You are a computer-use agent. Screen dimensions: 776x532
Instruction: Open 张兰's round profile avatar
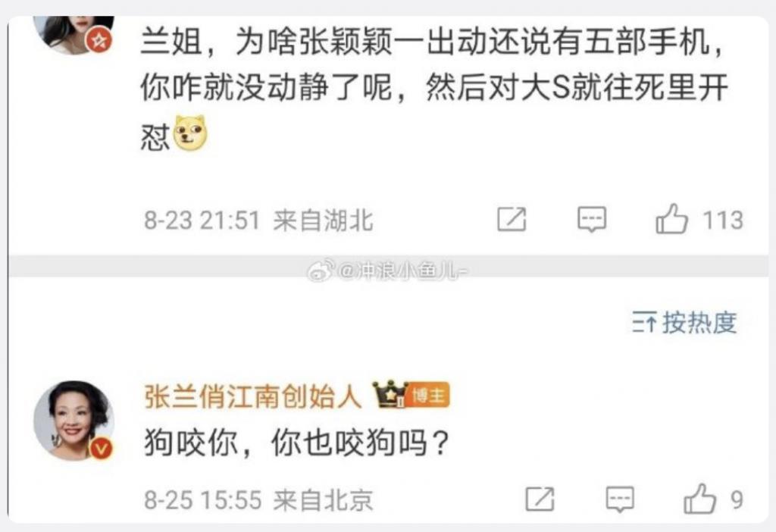(x=74, y=420)
